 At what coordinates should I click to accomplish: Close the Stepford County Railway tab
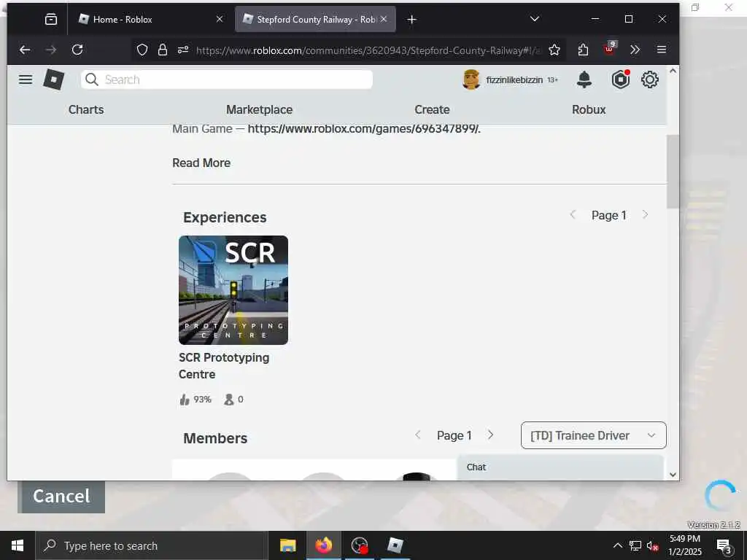[x=384, y=19]
